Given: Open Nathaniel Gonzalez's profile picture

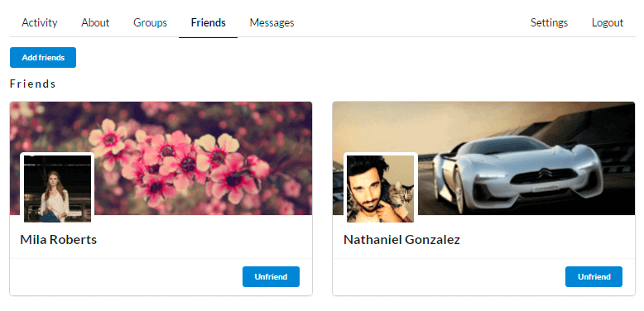Looking at the screenshot, I should pyautogui.click(x=380, y=189).
